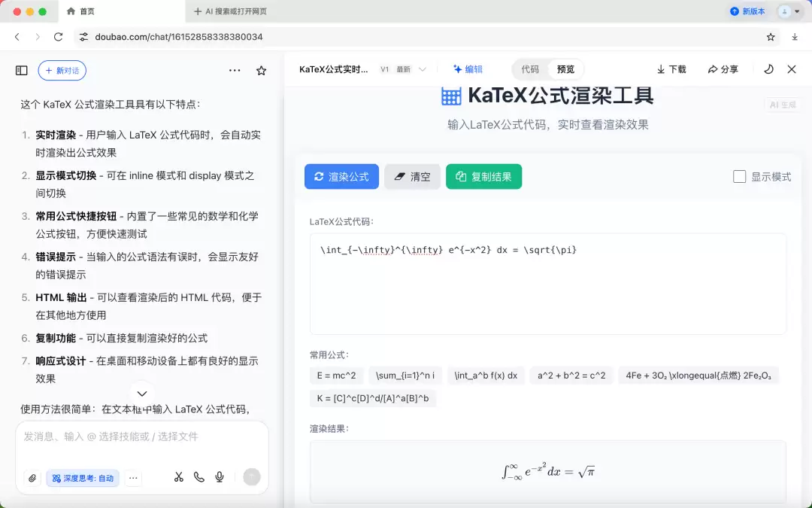Focus the message input field 发消息
The width and height of the screenshot is (812, 508).
[x=142, y=437]
